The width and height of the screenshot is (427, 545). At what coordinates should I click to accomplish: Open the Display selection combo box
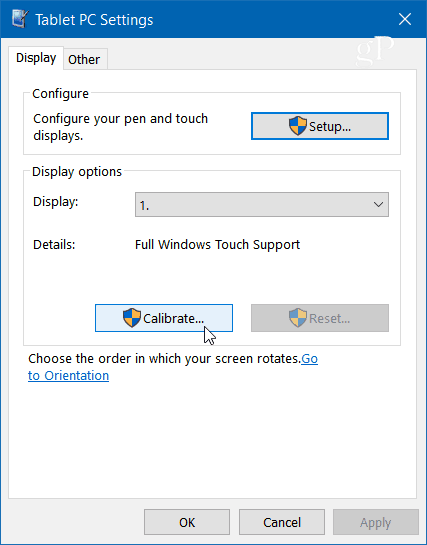tap(262, 205)
